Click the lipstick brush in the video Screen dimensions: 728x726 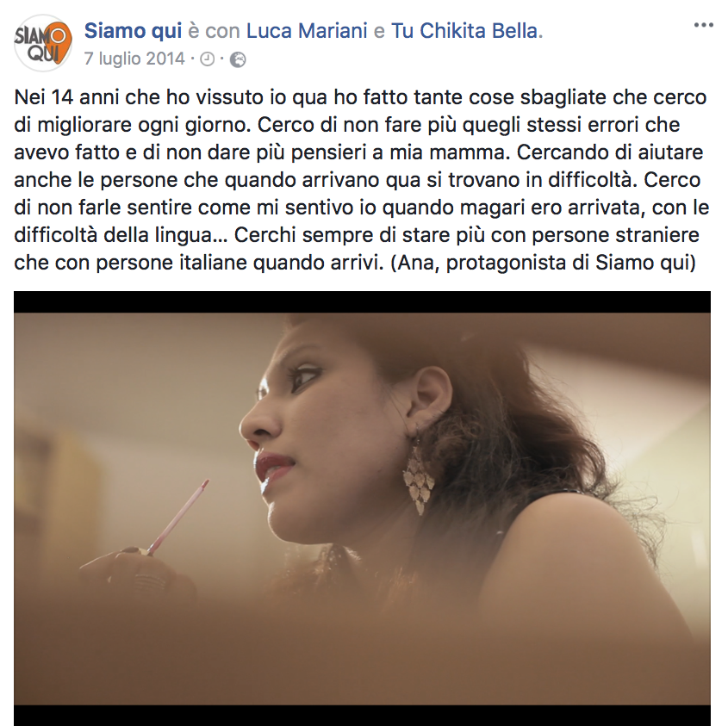click(x=178, y=517)
